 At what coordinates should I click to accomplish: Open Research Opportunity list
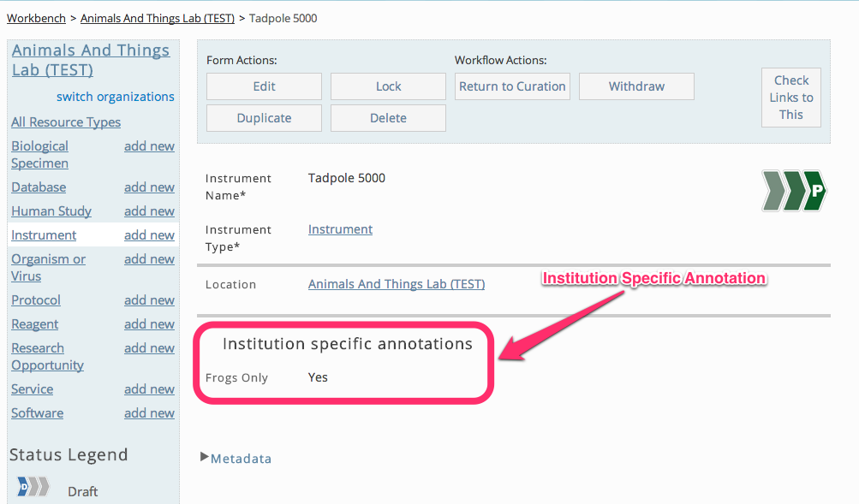coord(47,357)
